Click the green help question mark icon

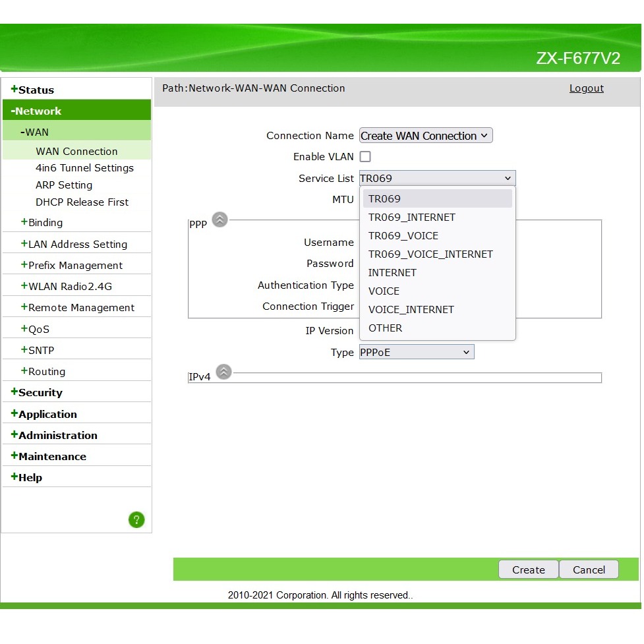click(136, 520)
